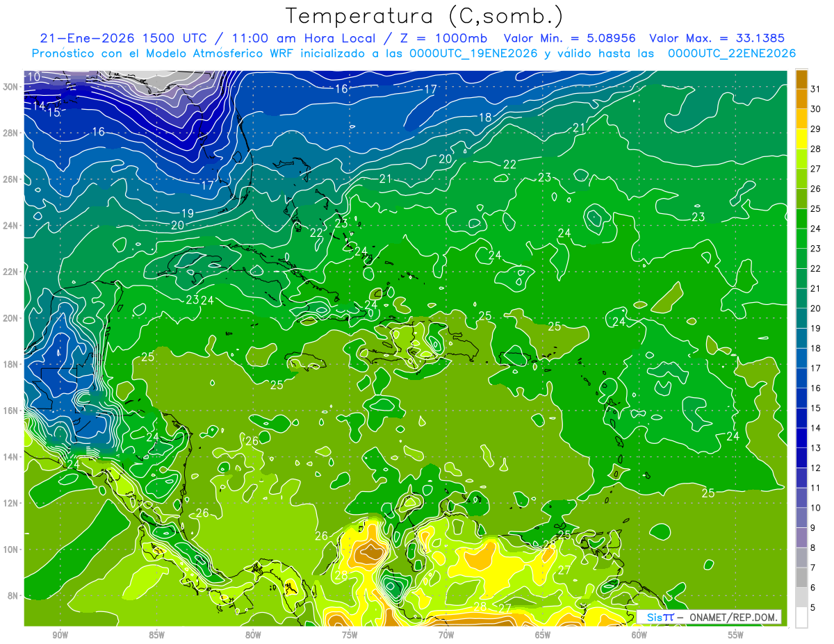This screenshot has height=644, width=834.
Task: Click the '70W' longitude axis label
Action: (x=446, y=635)
